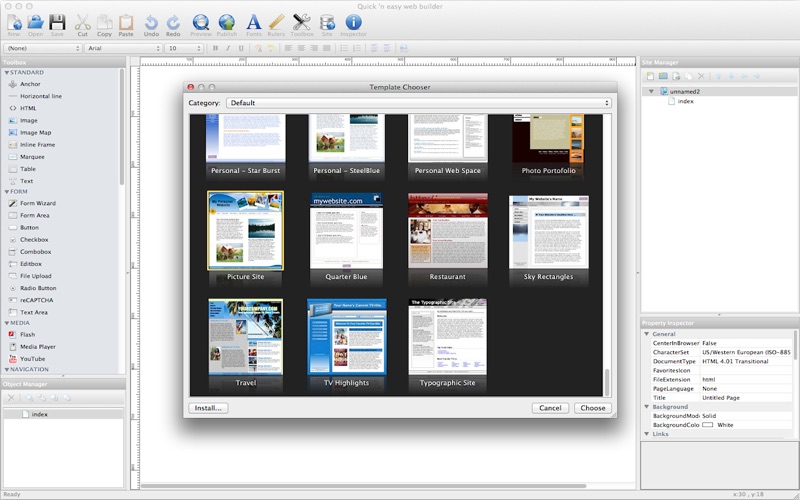Open the Preview magnifier tool
The image size is (800, 500).
pyautogui.click(x=201, y=22)
